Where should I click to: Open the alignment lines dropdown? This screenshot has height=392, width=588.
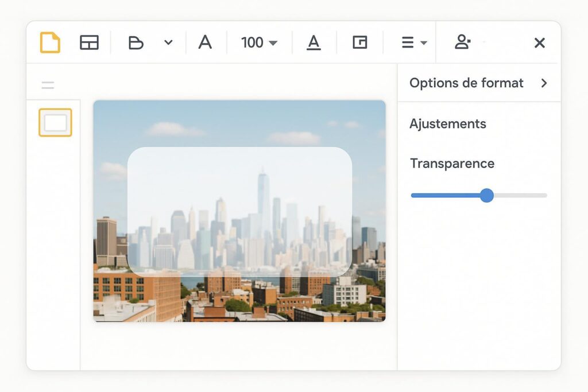coord(413,42)
